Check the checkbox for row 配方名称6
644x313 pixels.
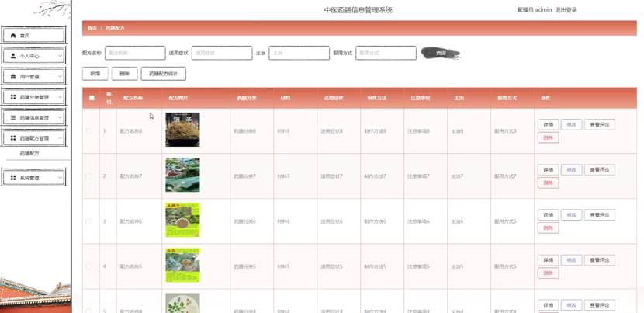88,221
